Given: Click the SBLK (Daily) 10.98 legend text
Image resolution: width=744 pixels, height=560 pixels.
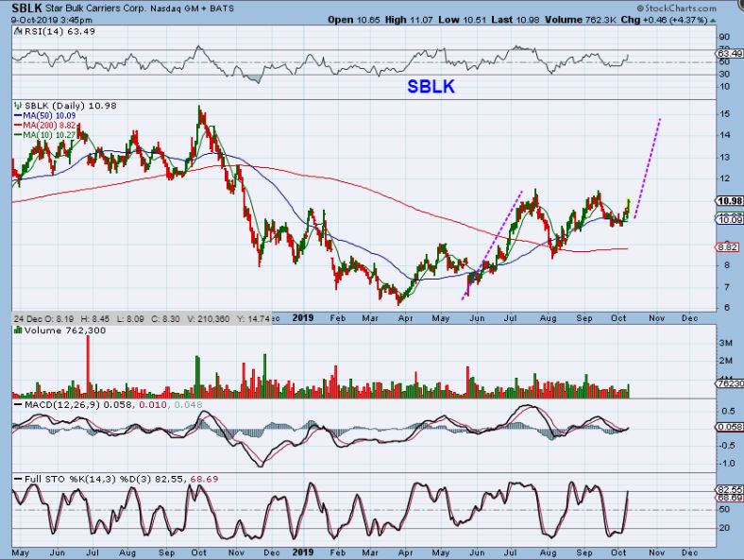Looking at the screenshot, I should point(70,106).
